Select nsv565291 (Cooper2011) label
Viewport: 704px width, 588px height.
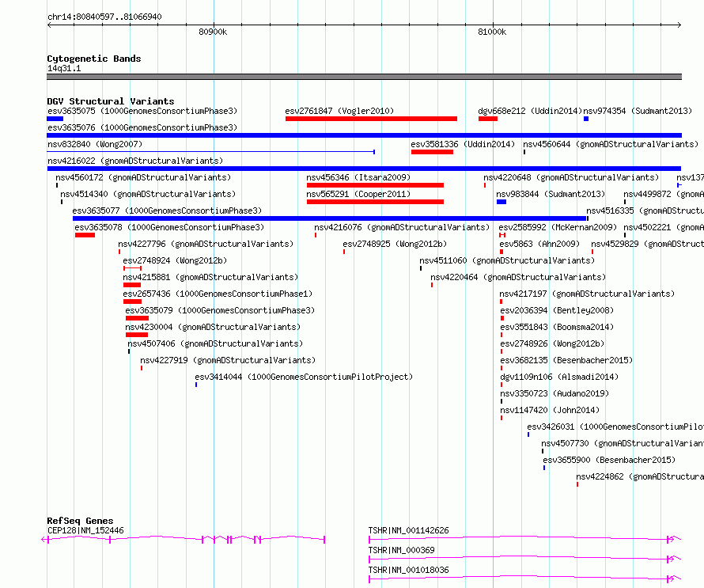358,194
